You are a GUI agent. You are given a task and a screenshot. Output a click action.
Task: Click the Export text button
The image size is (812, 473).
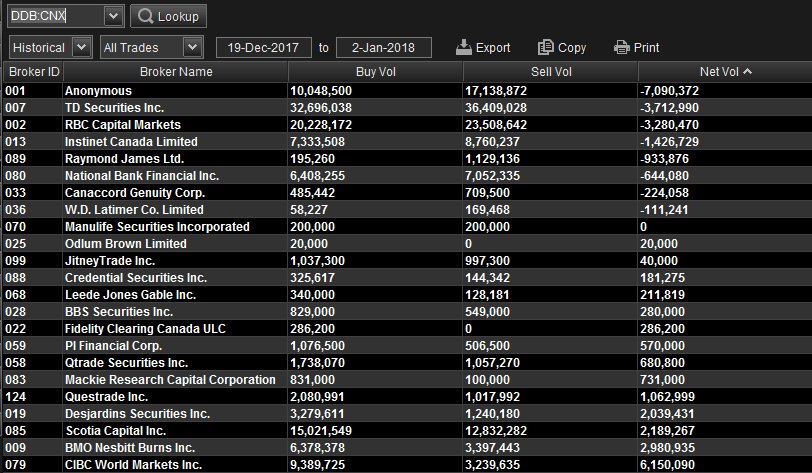[x=493, y=48]
